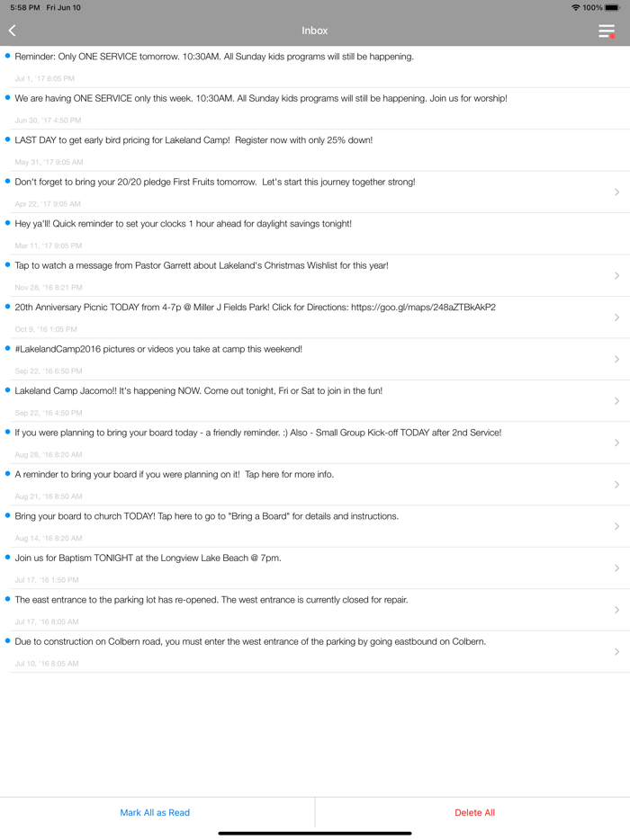Tap the unread dot beside the #LakelandCamp2016 message

tap(8, 348)
